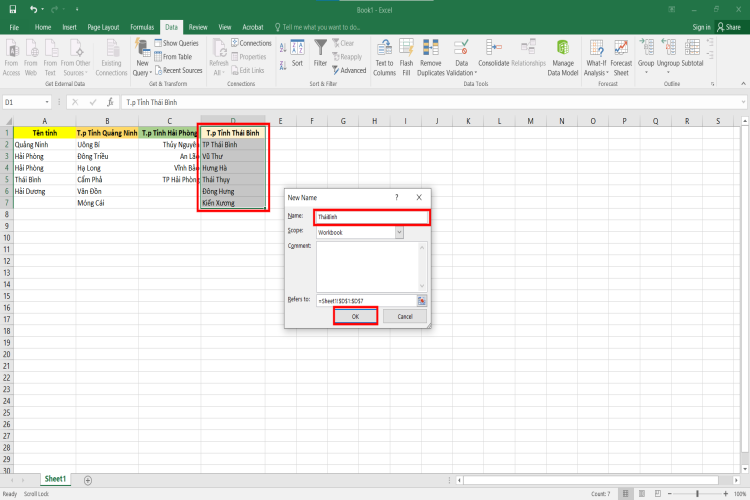Toggle the Filter funnel
750x500 pixels.
click(320, 54)
